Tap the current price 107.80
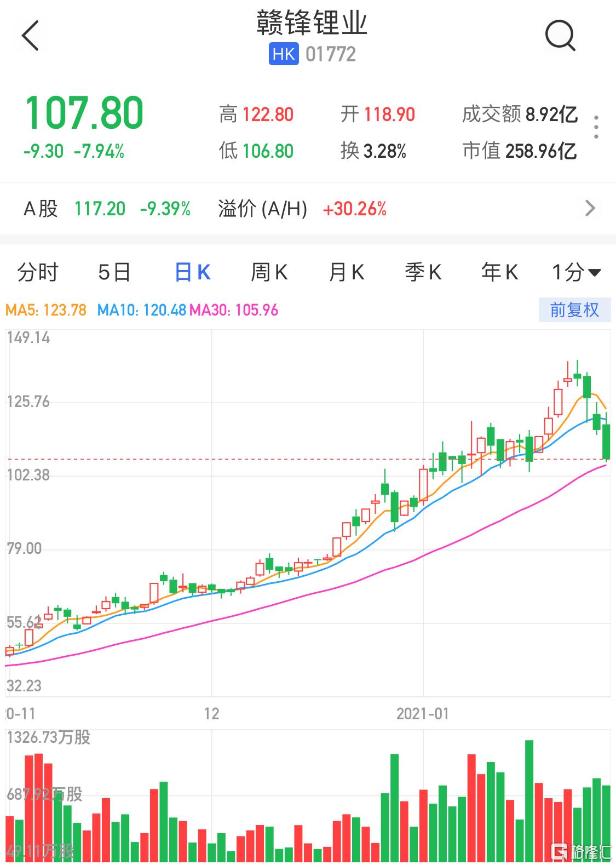616x865 pixels. [x=84, y=113]
